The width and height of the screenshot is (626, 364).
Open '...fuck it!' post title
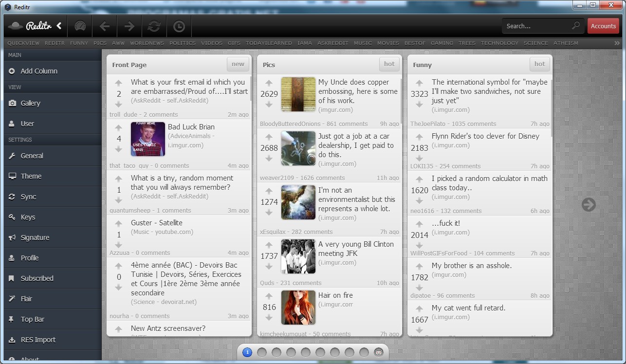tap(445, 223)
